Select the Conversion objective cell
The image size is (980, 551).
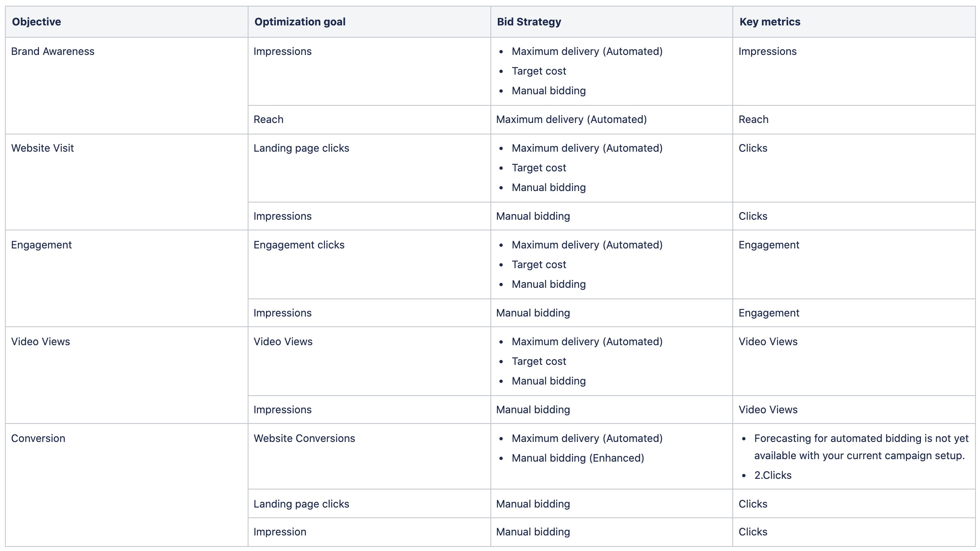pos(38,438)
